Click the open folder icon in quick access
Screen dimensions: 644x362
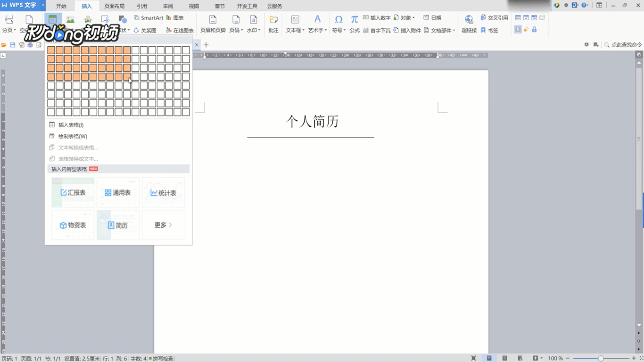[4, 45]
